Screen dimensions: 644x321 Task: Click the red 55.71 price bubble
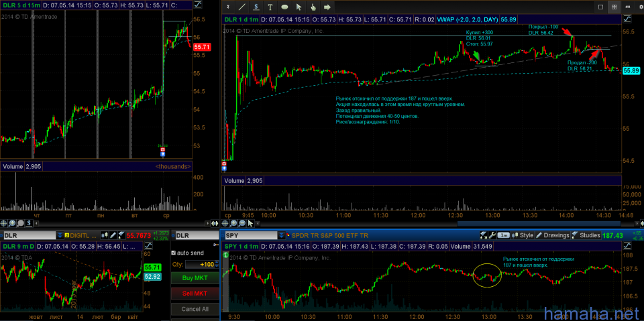[x=201, y=47]
